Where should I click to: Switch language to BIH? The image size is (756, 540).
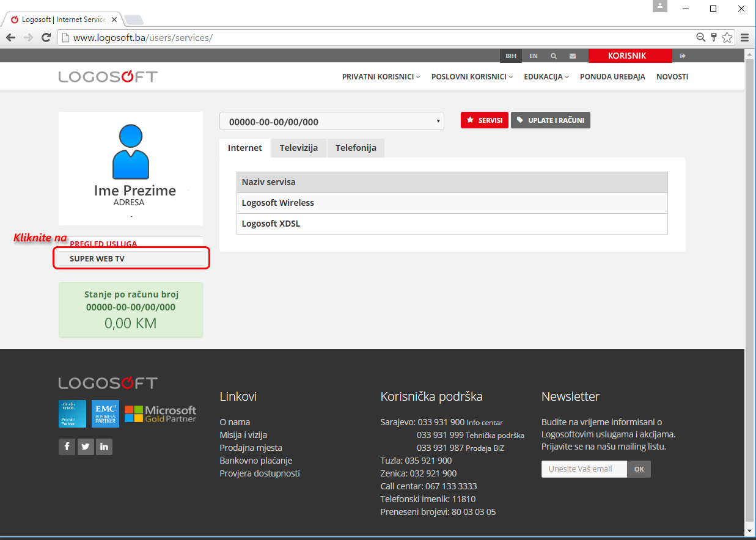point(511,56)
